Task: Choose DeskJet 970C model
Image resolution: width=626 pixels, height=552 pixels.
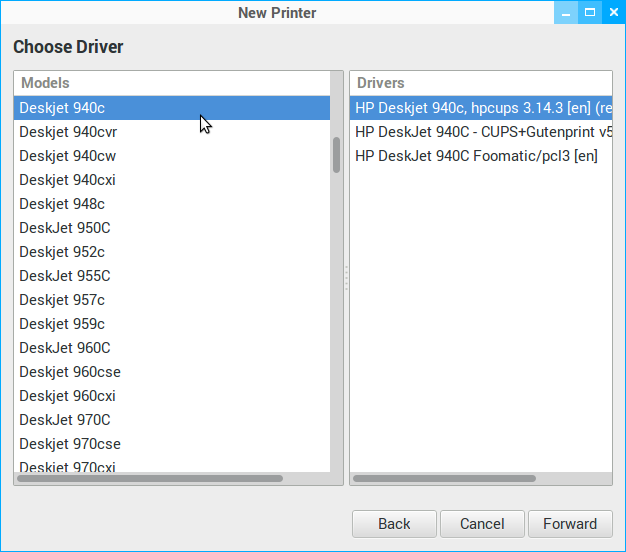Action: point(65,420)
